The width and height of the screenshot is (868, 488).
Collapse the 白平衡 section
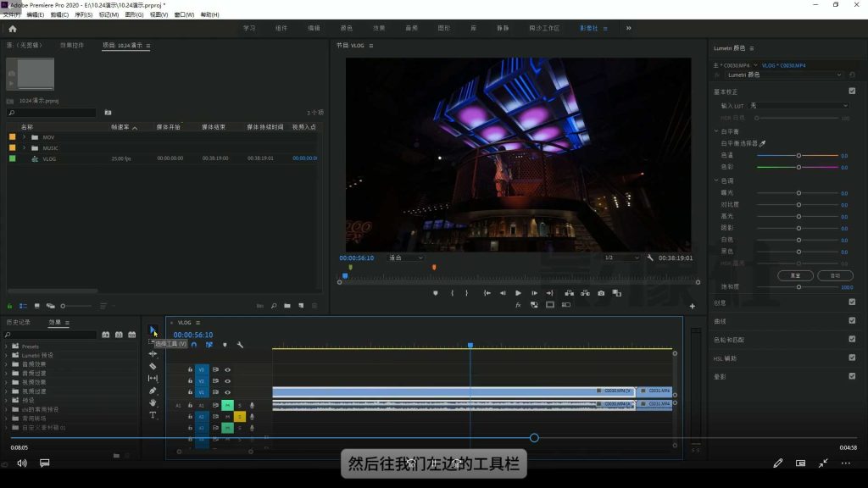[x=716, y=131]
